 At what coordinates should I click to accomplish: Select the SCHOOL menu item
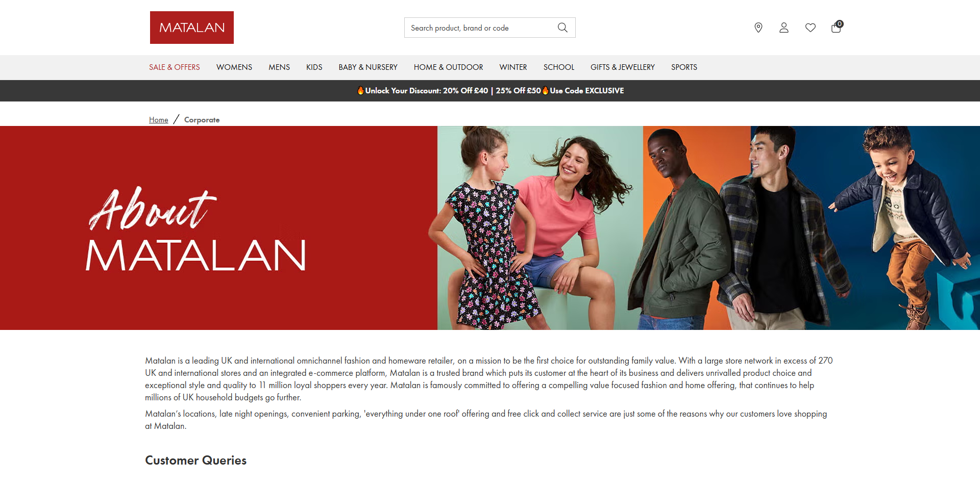[558, 67]
